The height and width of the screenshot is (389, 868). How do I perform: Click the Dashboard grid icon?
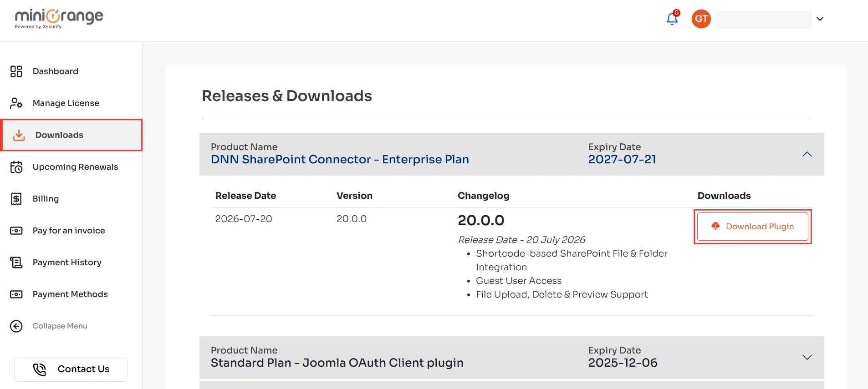(x=16, y=71)
